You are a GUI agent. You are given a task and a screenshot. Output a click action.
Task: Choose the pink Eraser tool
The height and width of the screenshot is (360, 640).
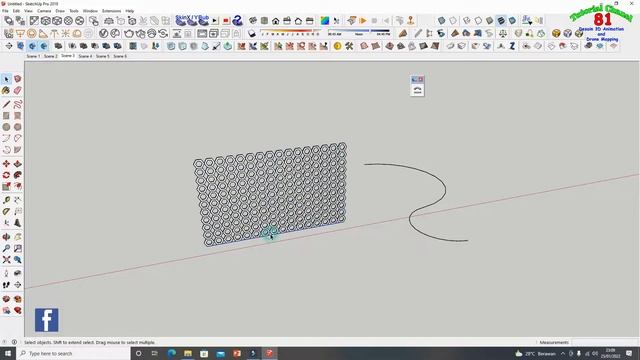coord(18,90)
